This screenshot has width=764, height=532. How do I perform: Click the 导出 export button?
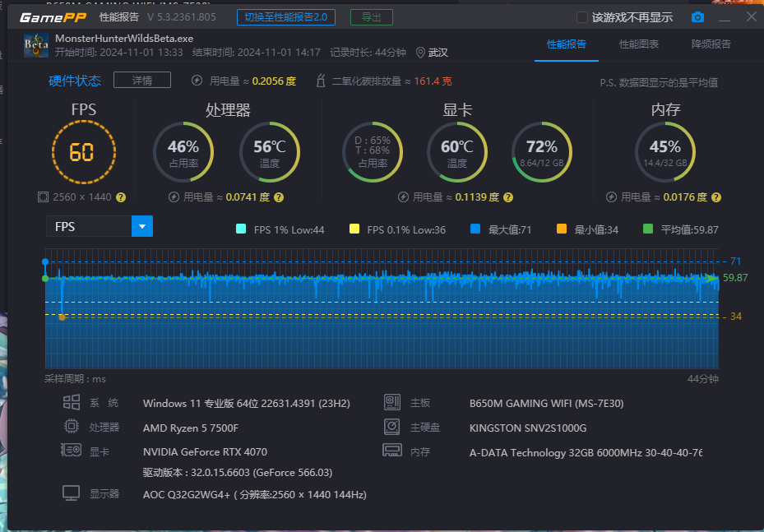pos(371,16)
